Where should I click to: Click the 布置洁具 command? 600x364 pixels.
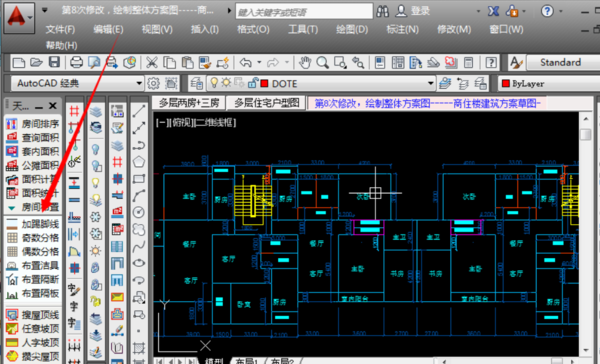click(32, 266)
